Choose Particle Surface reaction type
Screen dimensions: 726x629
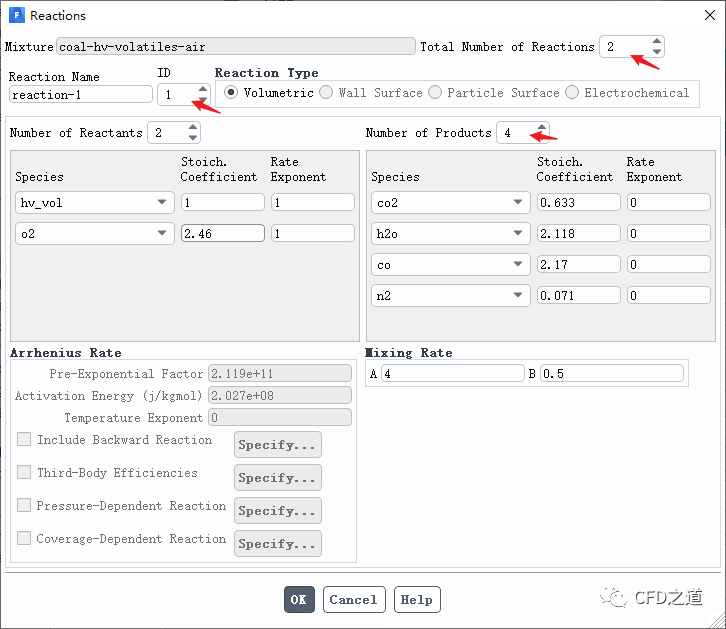point(435,93)
